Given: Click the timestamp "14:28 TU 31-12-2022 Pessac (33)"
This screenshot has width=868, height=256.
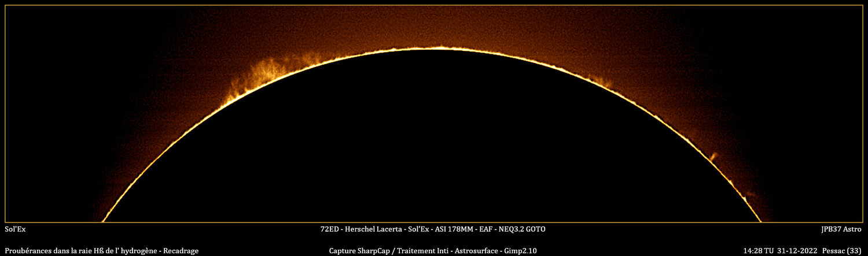Looking at the screenshot, I should point(802,251).
